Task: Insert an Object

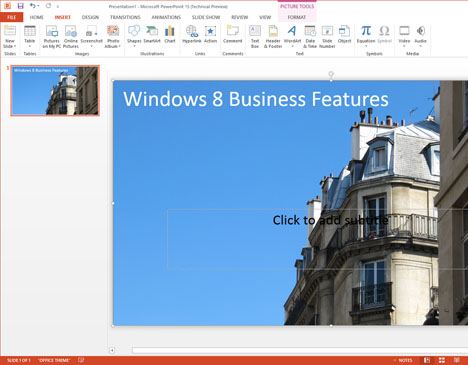Action: click(x=344, y=31)
